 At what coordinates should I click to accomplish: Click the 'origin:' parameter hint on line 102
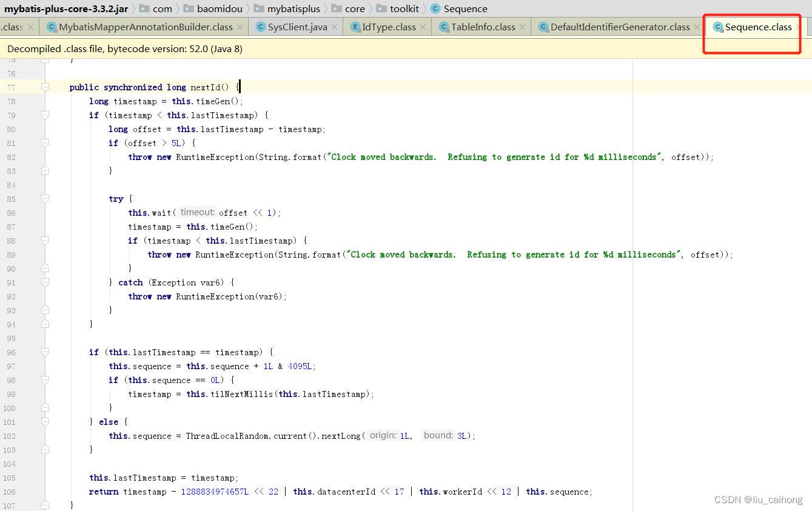[x=383, y=436]
